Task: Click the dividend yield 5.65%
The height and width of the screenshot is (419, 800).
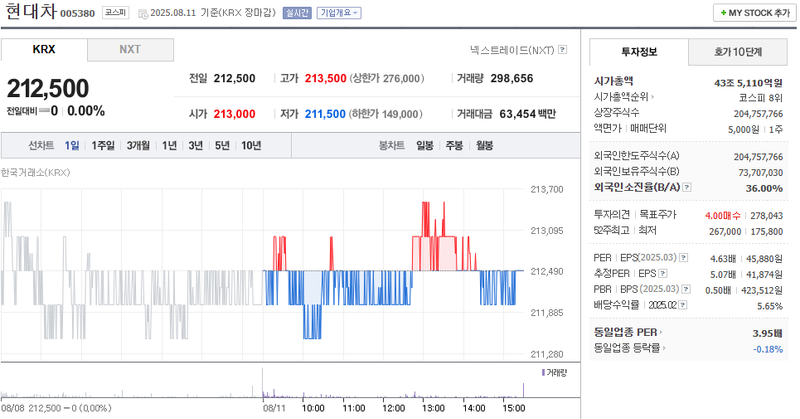Action: tap(770, 306)
